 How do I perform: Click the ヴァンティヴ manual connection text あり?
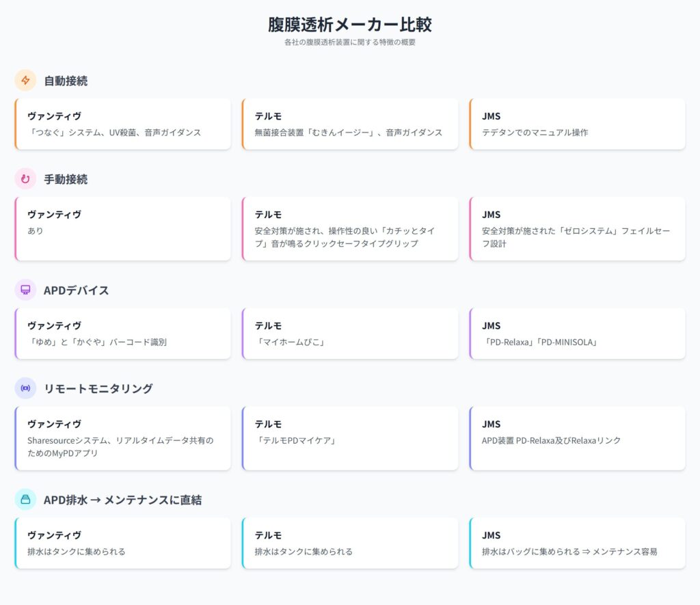pos(36,231)
